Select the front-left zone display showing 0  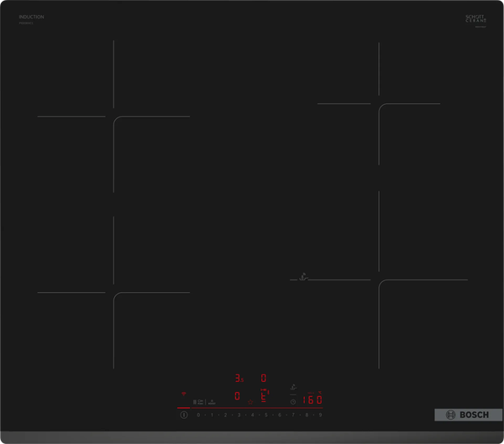pyautogui.click(x=237, y=396)
